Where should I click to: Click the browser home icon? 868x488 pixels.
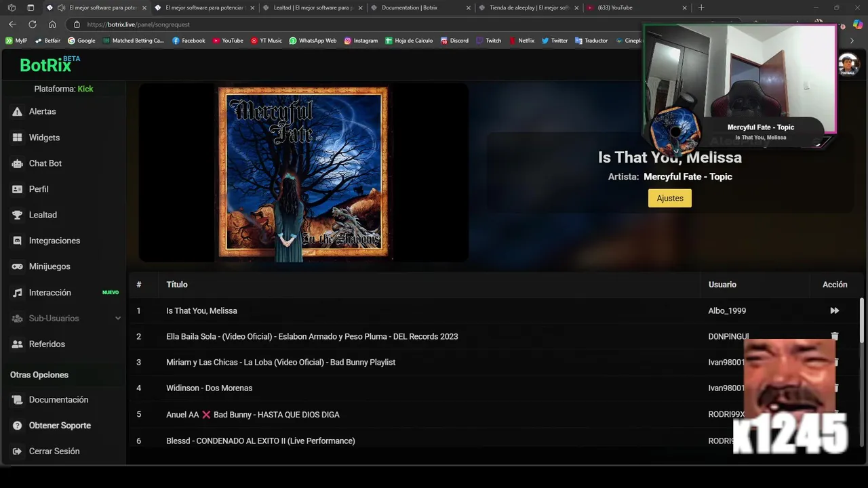(x=52, y=24)
